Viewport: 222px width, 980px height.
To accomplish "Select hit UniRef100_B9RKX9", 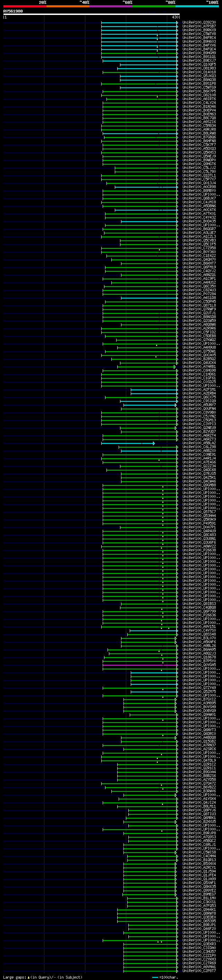I will click(x=199, y=31).
